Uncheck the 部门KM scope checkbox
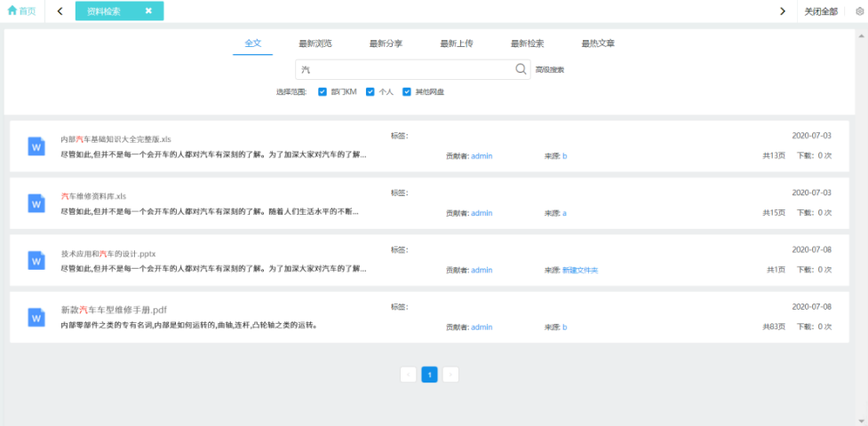 (x=323, y=91)
